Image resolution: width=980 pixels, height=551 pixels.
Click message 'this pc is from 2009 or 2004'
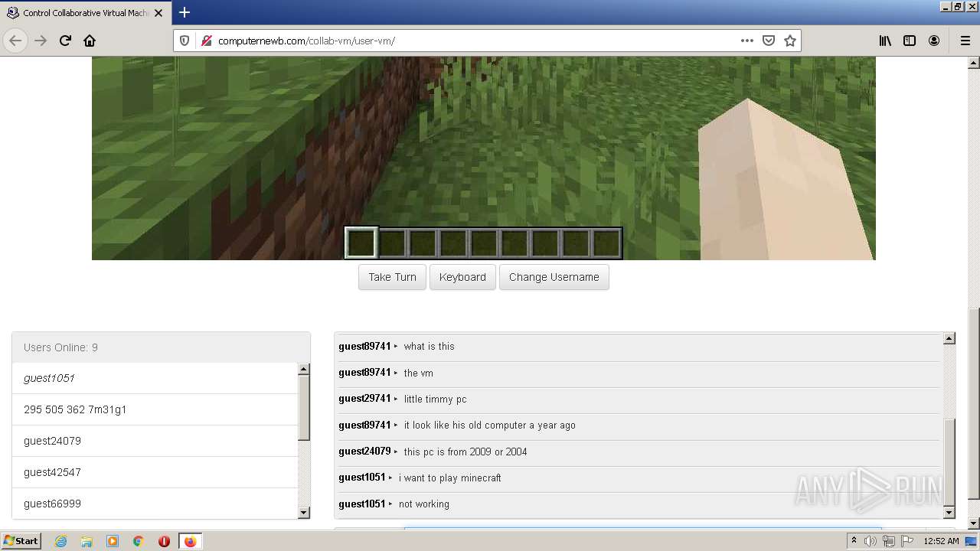point(465,452)
